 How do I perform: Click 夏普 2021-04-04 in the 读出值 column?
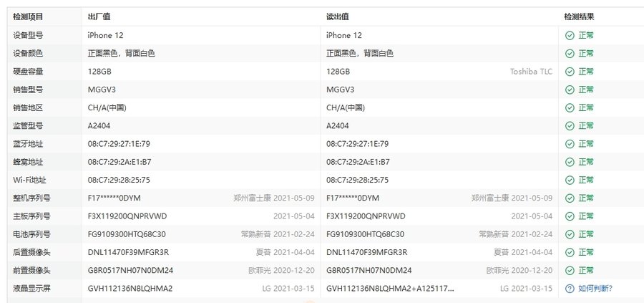tap(523, 252)
